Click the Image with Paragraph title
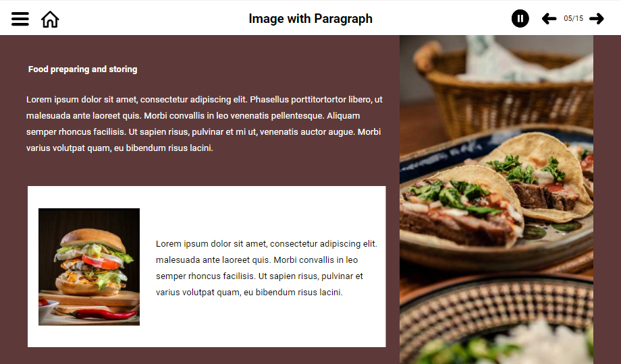This screenshot has width=621, height=364. (x=310, y=19)
